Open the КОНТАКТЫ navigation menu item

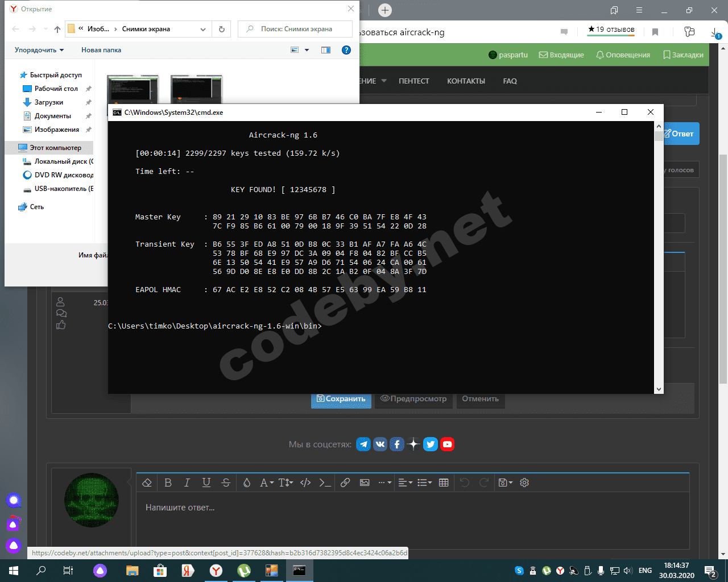coord(466,81)
